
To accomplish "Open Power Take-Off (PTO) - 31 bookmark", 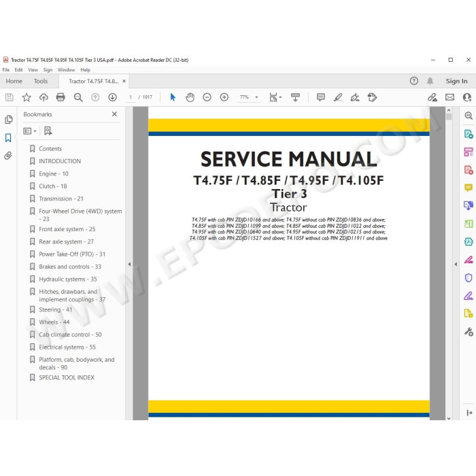I will pyautogui.click(x=72, y=254).
